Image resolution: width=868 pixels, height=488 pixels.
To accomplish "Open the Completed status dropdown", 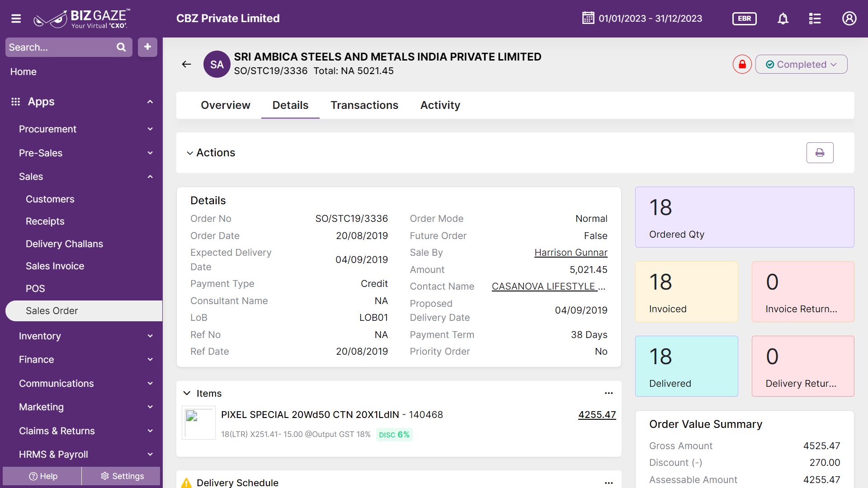I will tap(801, 64).
